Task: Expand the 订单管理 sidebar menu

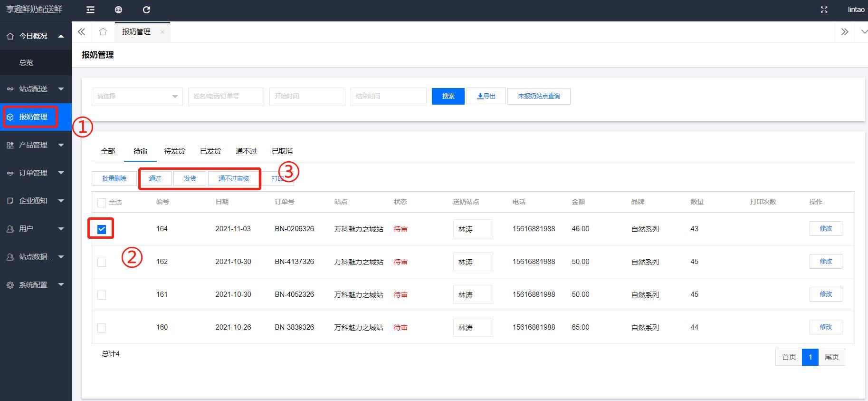Action: tap(36, 173)
